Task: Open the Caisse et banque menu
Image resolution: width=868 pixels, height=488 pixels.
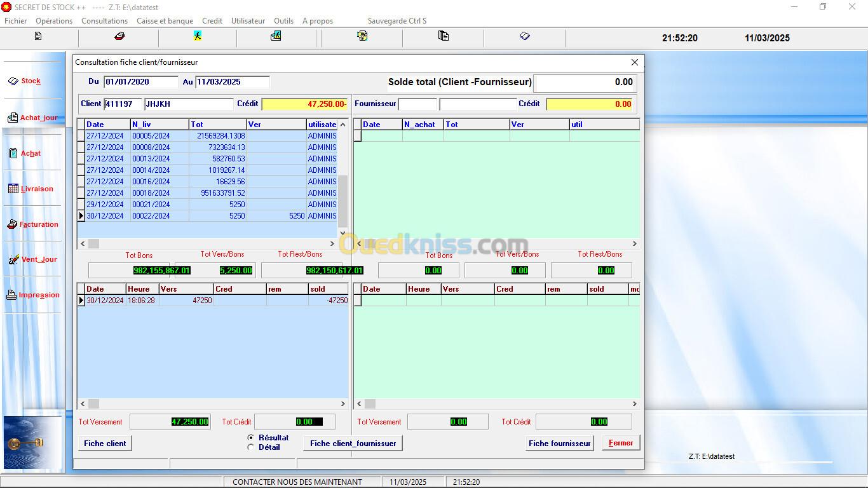Action: (165, 21)
